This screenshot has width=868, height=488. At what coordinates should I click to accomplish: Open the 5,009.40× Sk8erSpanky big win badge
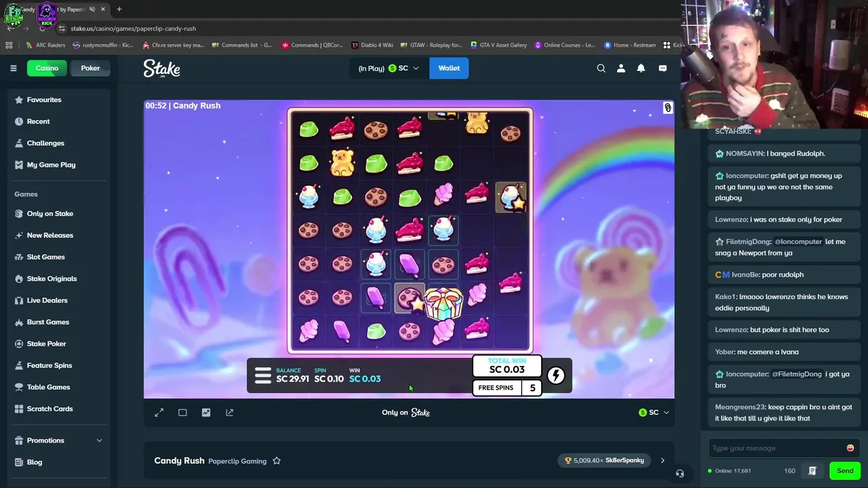tap(604, 460)
